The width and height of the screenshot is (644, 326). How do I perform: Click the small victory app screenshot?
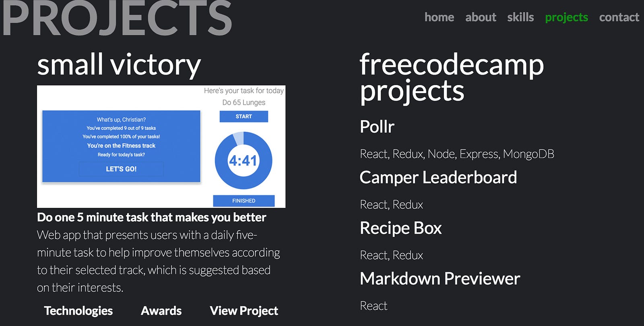[x=161, y=147]
